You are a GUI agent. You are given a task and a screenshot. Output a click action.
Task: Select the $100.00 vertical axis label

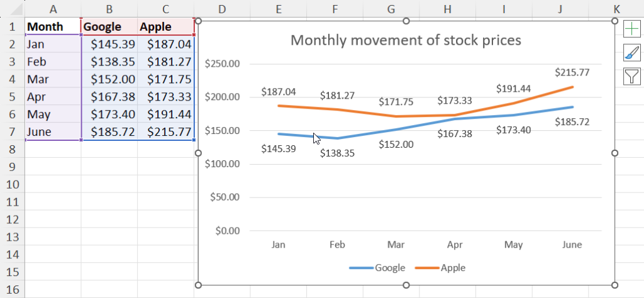tap(222, 164)
